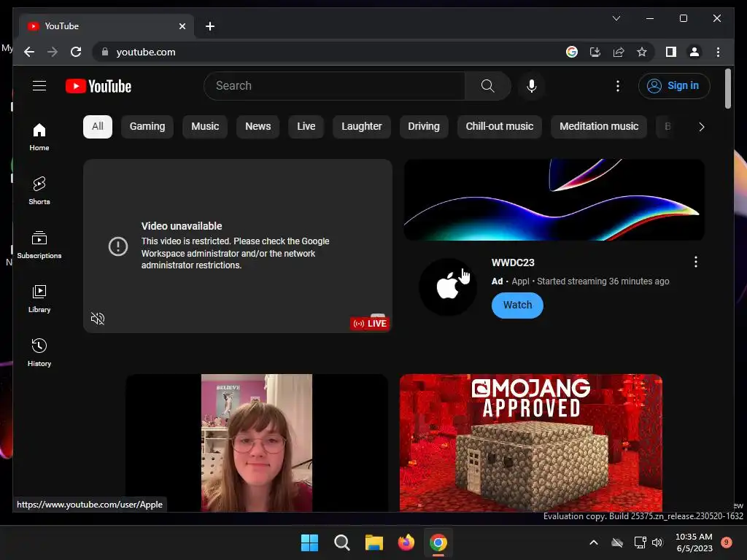The image size is (747, 560).
Task: Select the Driving filter chip
Action: click(x=424, y=127)
